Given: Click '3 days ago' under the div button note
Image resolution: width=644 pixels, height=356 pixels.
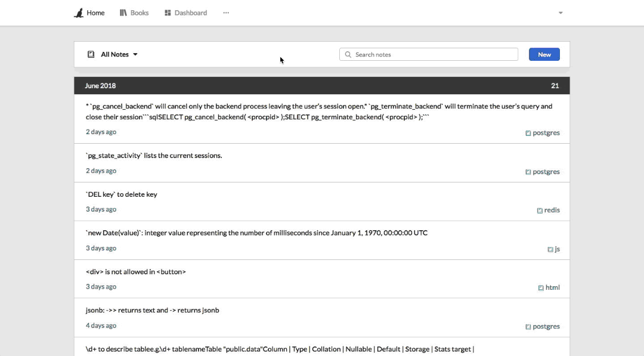Looking at the screenshot, I should [x=101, y=287].
